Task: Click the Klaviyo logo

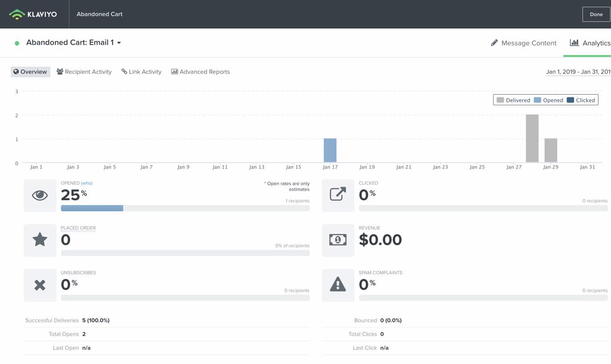Action: click(33, 14)
